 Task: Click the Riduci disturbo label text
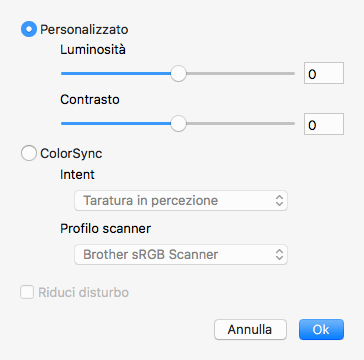pyautogui.click(x=83, y=293)
